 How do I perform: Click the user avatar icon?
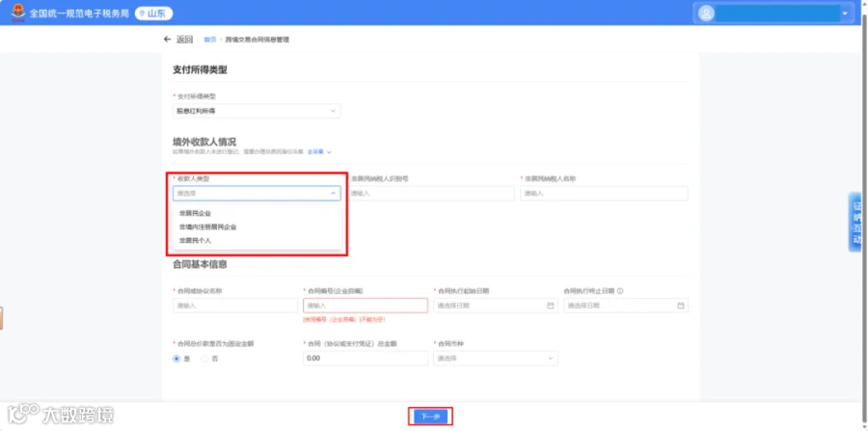click(706, 13)
